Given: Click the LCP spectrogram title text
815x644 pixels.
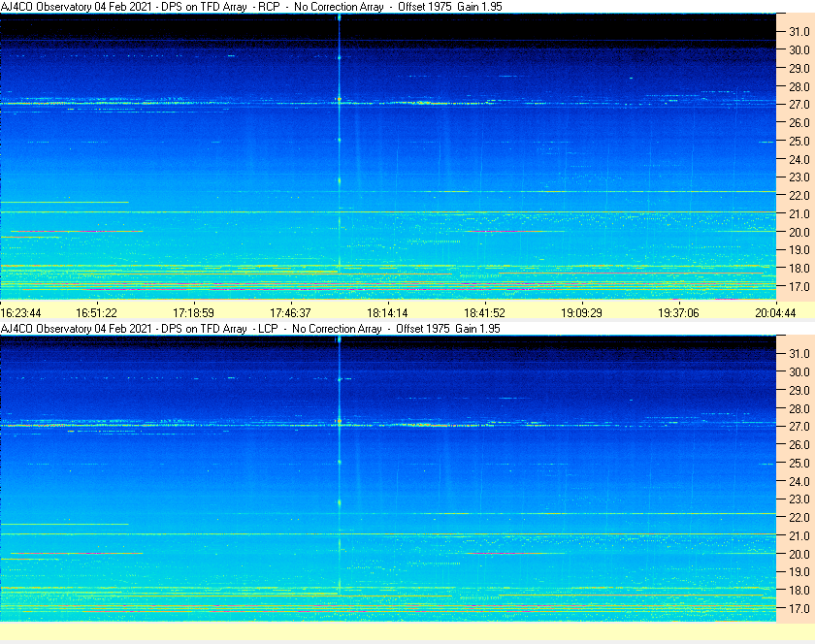Looking at the screenshot, I should tap(250, 329).
